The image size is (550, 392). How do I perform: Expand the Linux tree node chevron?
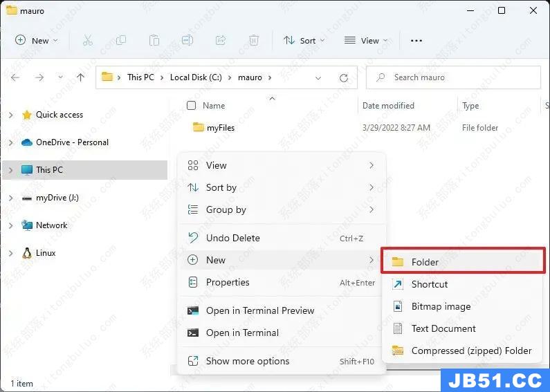click(10, 253)
